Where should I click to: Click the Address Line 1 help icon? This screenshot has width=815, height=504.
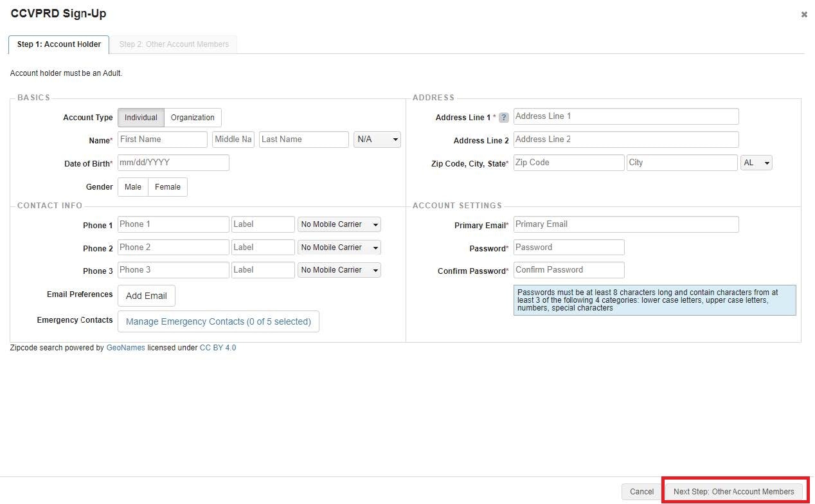pos(504,118)
